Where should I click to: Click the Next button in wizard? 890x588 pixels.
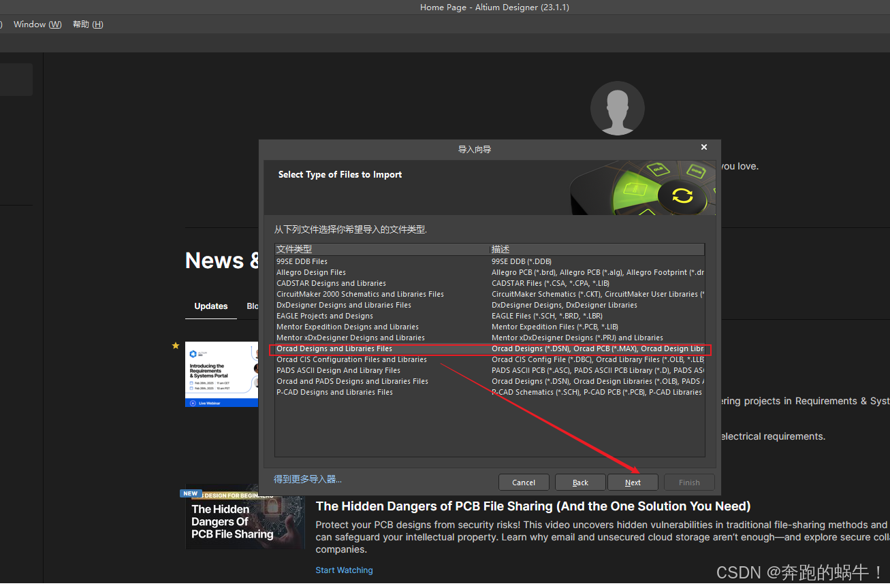point(633,483)
